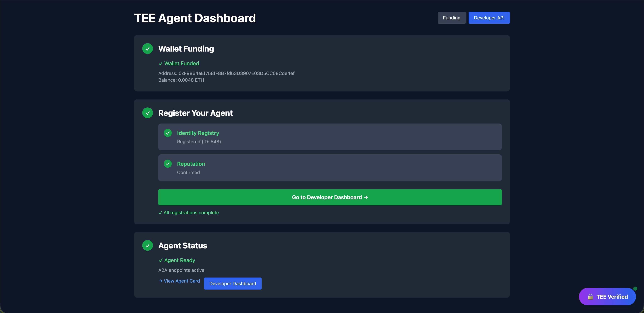
Task: Open the Funding tab
Action: coord(451,18)
